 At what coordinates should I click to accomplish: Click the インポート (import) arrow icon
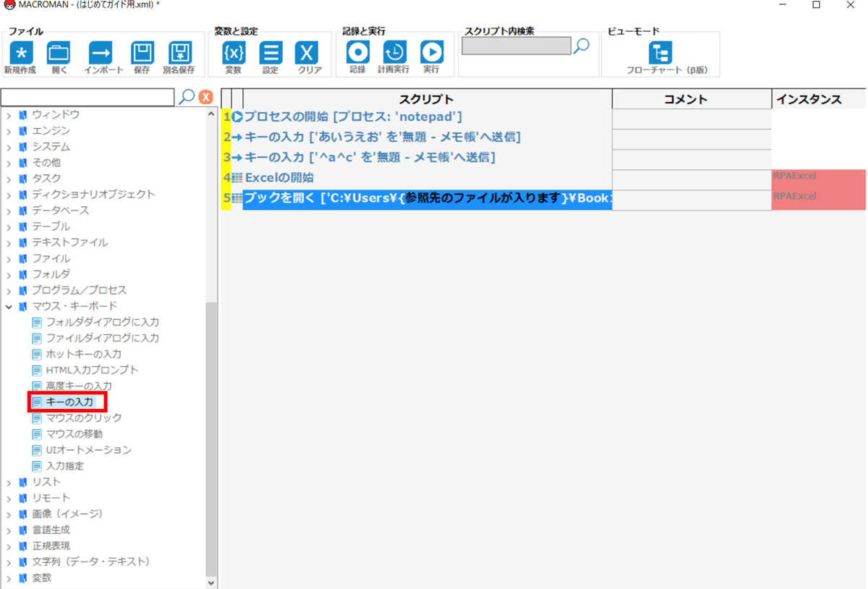[101, 53]
